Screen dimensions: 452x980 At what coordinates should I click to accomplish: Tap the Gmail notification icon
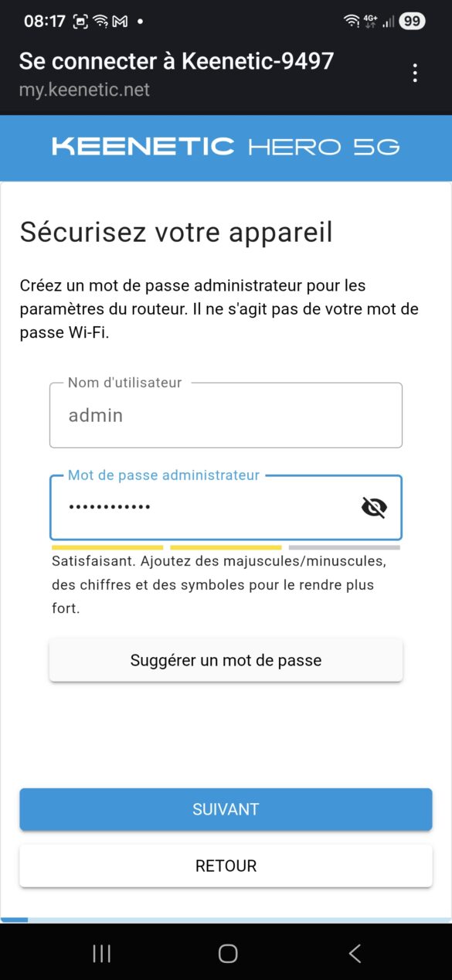point(120,22)
